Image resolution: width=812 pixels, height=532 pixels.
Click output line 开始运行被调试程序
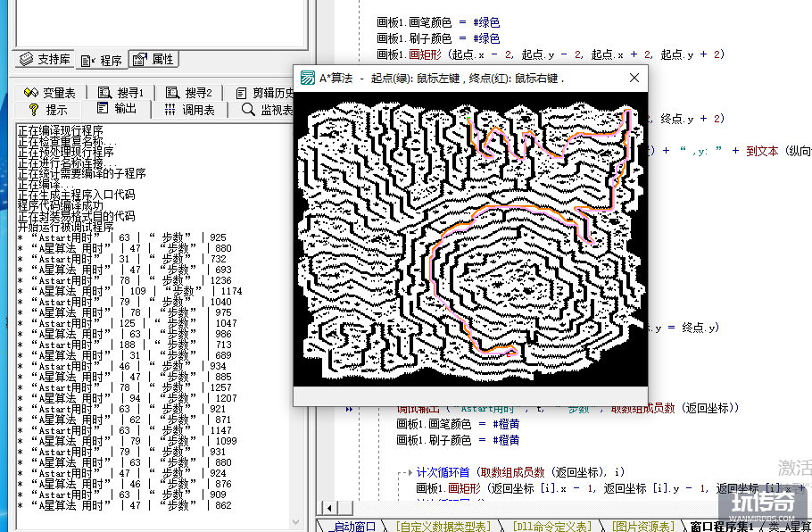pos(66,227)
